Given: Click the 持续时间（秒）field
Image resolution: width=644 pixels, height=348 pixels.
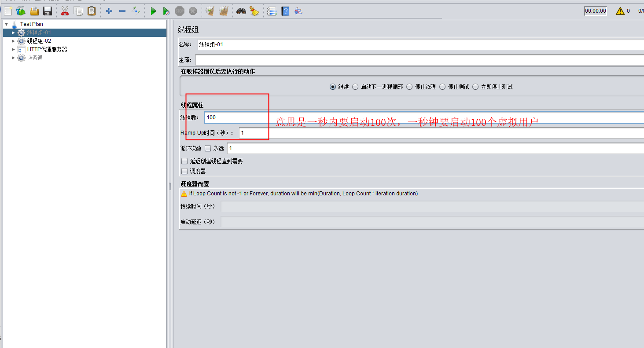Looking at the screenshot, I should 432,207.
